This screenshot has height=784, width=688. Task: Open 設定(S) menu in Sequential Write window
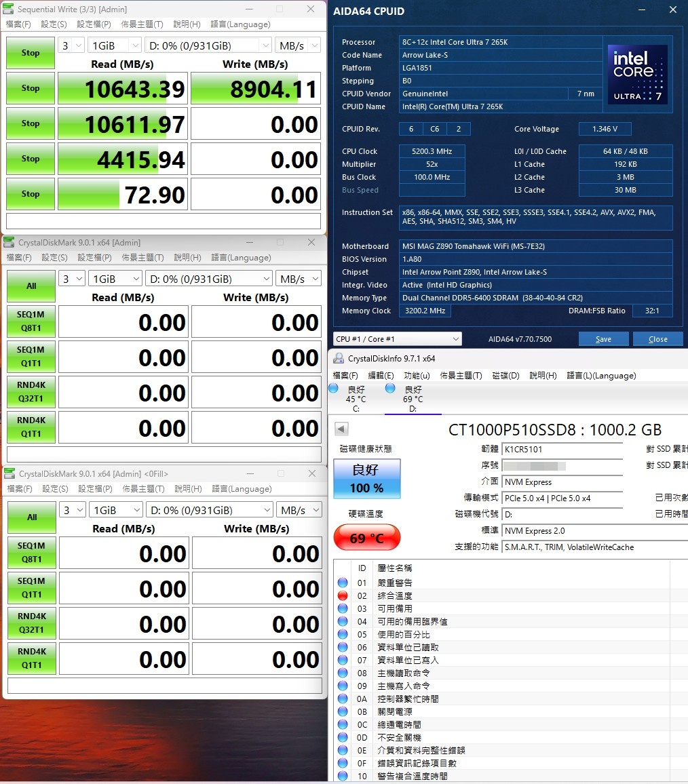(x=54, y=24)
